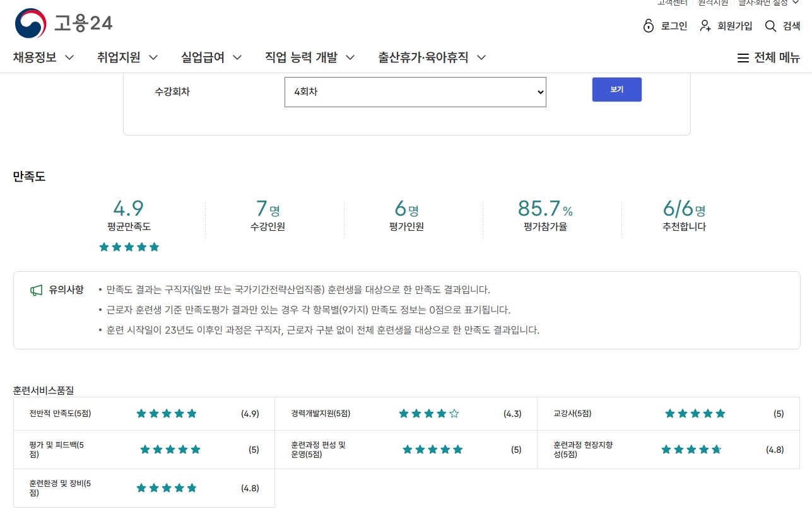
Task: Click the (4.8) score for 훈련과정 현장지향성
Action: pyautogui.click(x=775, y=450)
